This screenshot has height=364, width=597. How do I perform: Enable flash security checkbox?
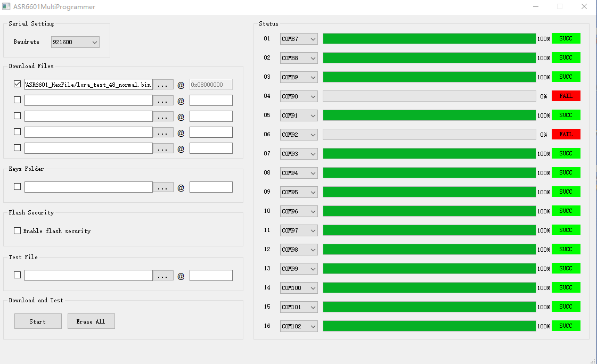(x=17, y=231)
